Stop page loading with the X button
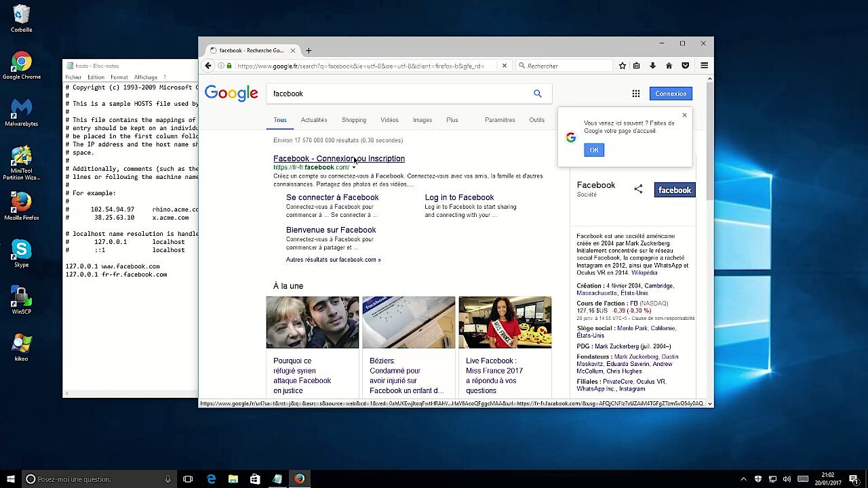 coord(505,66)
